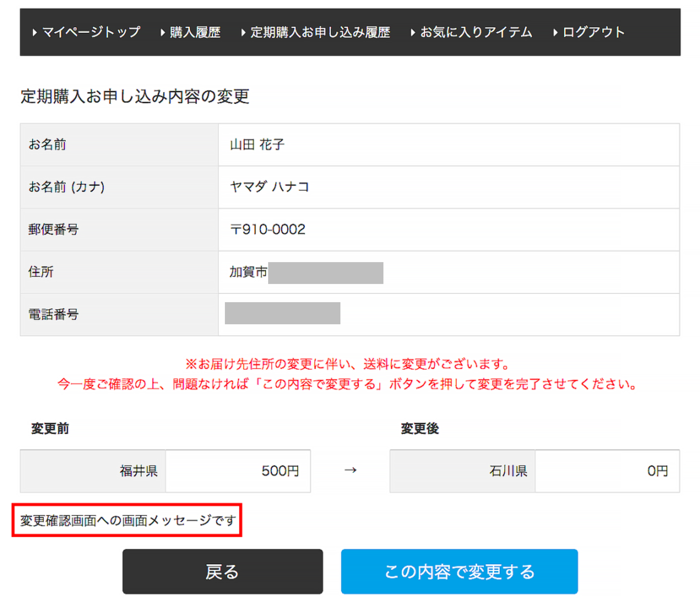Click the 福井県 prefecture cell
Viewport: 700px width, 608px height.
(x=139, y=471)
